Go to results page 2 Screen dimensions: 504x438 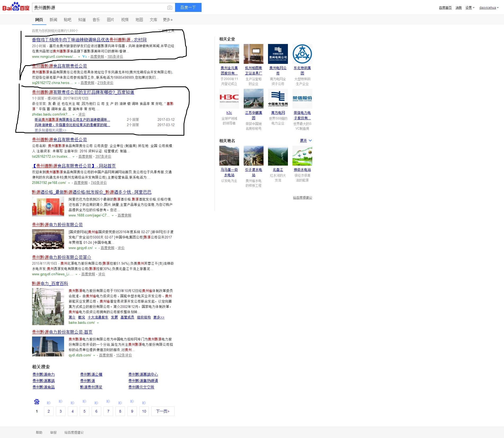[x=49, y=411]
